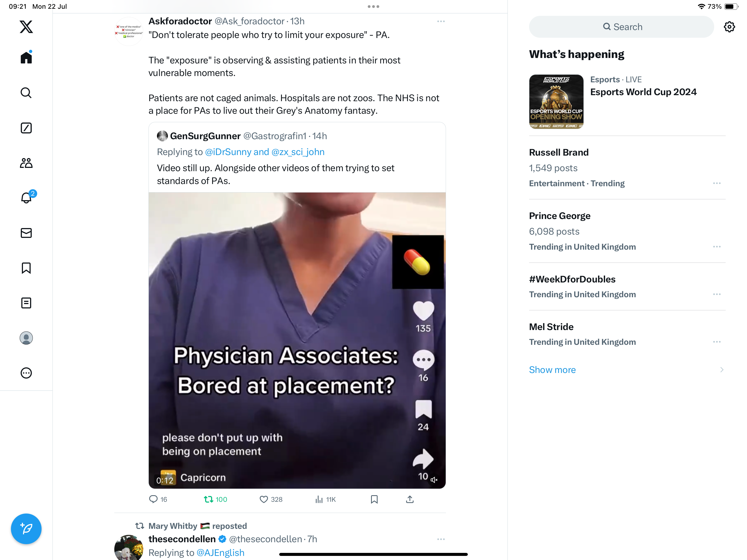Open Grok from the left sidebar
Screen dimensions: 747x560
pyautogui.click(x=26, y=128)
